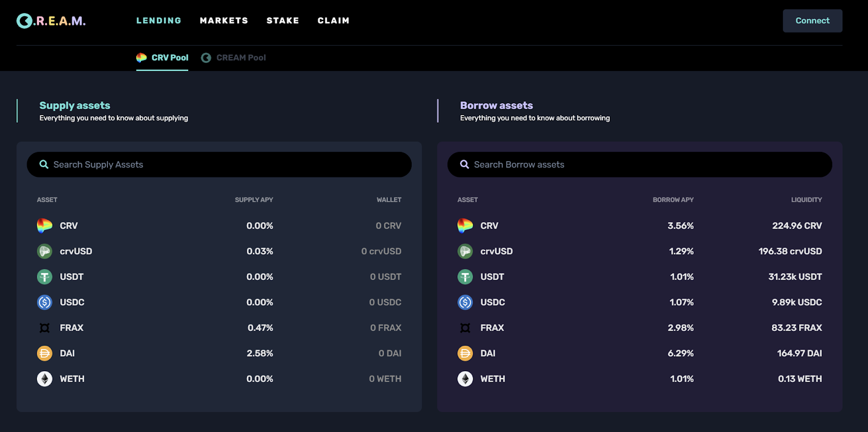Click the SUPPLY APY column header
Image resolution: width=868 pixels, height=432 pixels.
(254, 200)
